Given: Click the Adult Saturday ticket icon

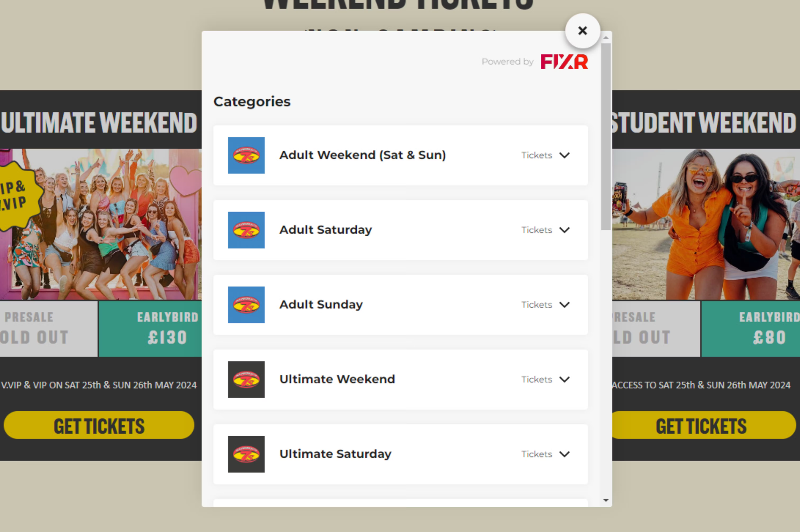Looking at the screenshot, I should (x=246, y=230).
